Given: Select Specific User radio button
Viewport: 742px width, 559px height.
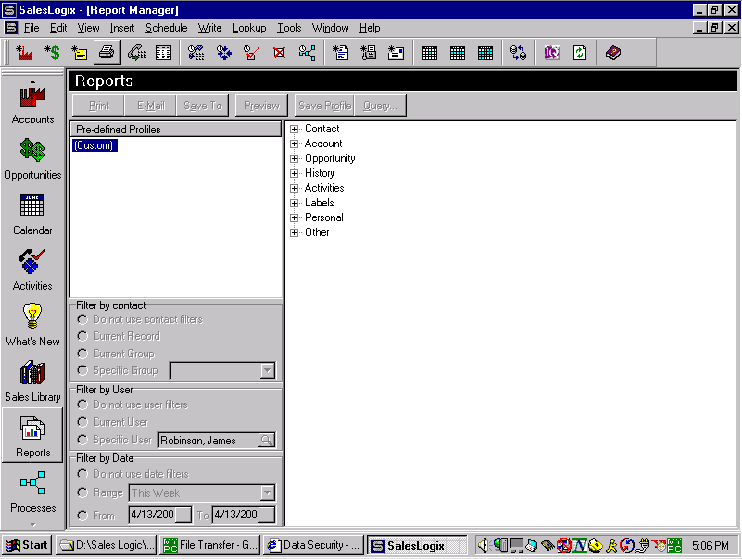Looking at the screenshot, I should click(82, 440).
